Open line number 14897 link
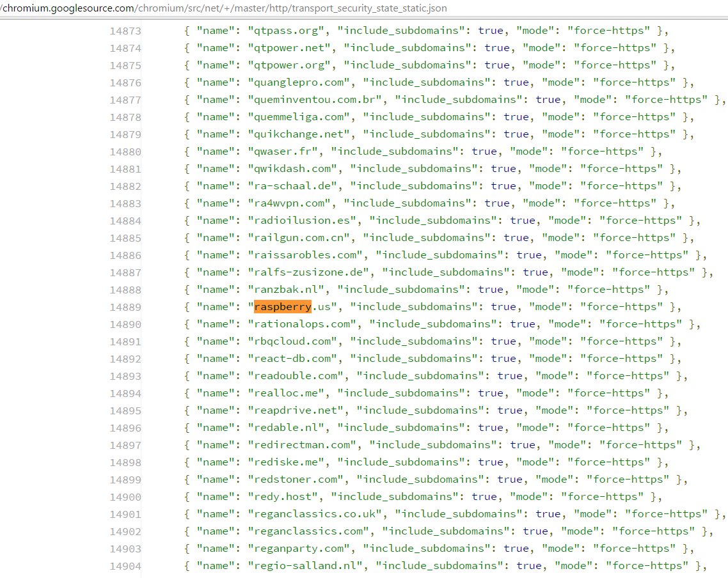This screenshot has width=728, height=578. click(125, 446)
